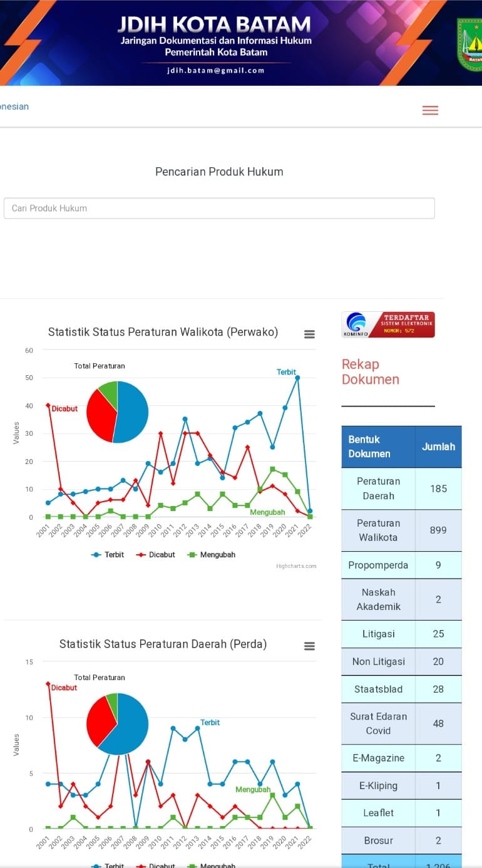Image resolution: width=482 pixels, height=868 pixels.
Task: Toggle Terbit series in Perwako legend
Action: tap(108, 554)
